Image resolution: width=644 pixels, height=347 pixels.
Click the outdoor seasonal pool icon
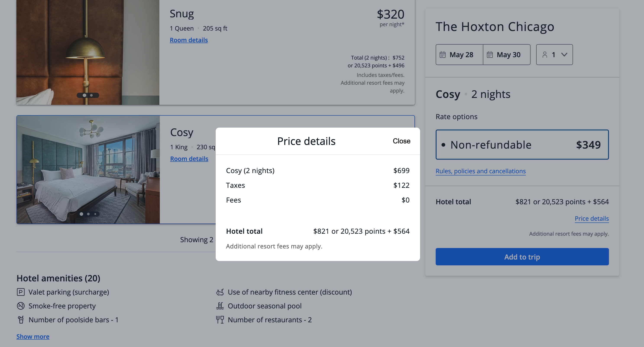point(220,306)
